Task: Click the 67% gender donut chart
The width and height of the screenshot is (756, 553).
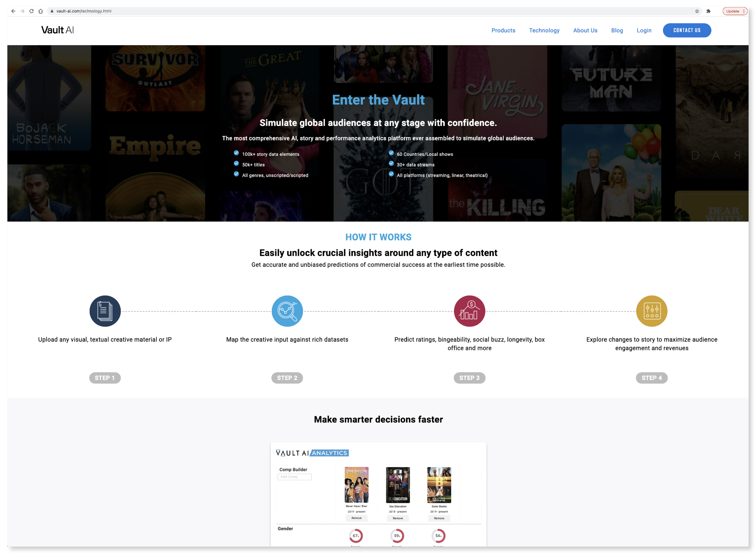Action: (x=355, y=536)
